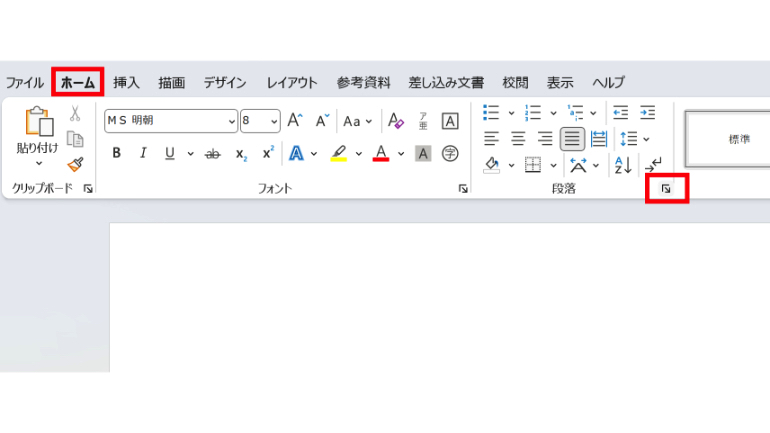Open the 差し込み文書 tab
770x433 pixels.
[x=446, y=82]
